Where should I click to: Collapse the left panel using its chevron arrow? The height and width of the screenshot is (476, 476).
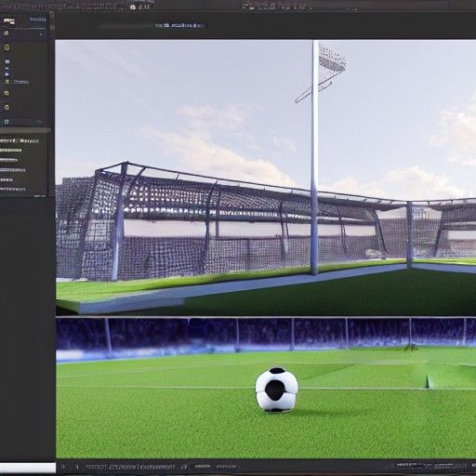click(x=41, y=33)
